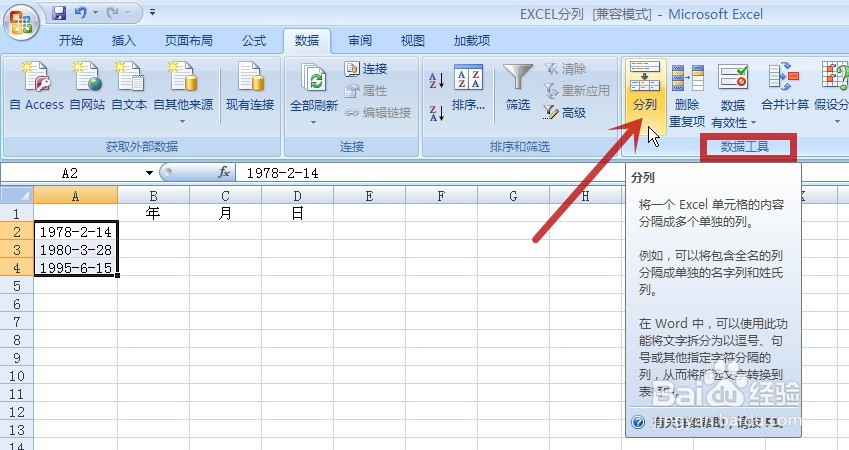Viewport: 849px width, 450px height.
Task: Open the 假设分析 what-if analysis menu
Action: tap(832, 92)
